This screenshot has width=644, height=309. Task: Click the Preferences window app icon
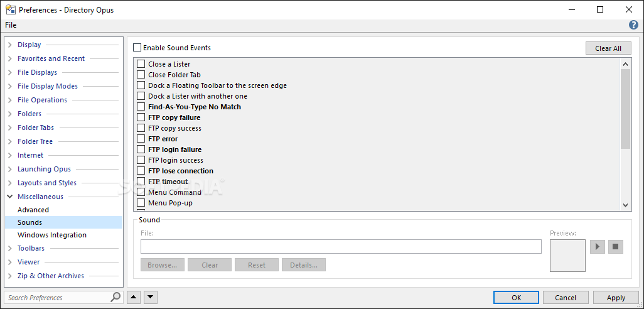[x=10, y=9]
